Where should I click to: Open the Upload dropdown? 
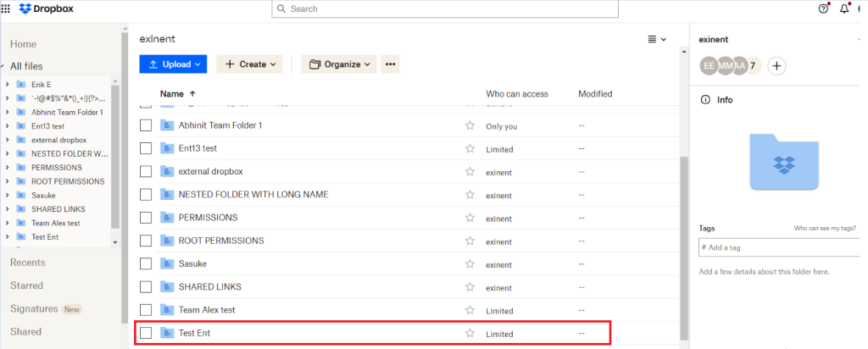(x=173, y=64)
